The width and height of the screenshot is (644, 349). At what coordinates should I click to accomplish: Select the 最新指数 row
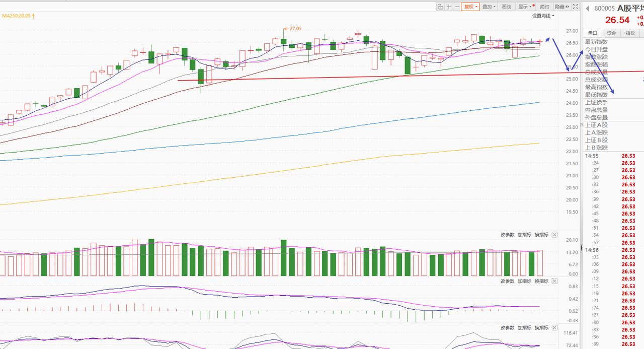point(614,42)
